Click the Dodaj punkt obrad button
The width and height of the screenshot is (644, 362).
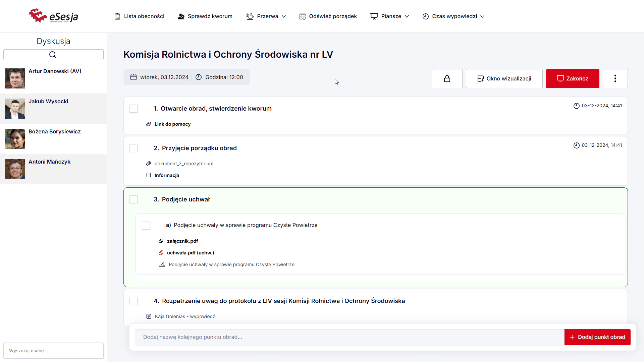[597, 337]
